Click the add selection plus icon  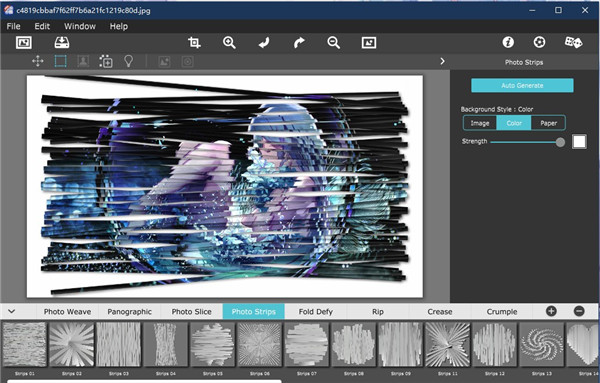click(106, 61)
